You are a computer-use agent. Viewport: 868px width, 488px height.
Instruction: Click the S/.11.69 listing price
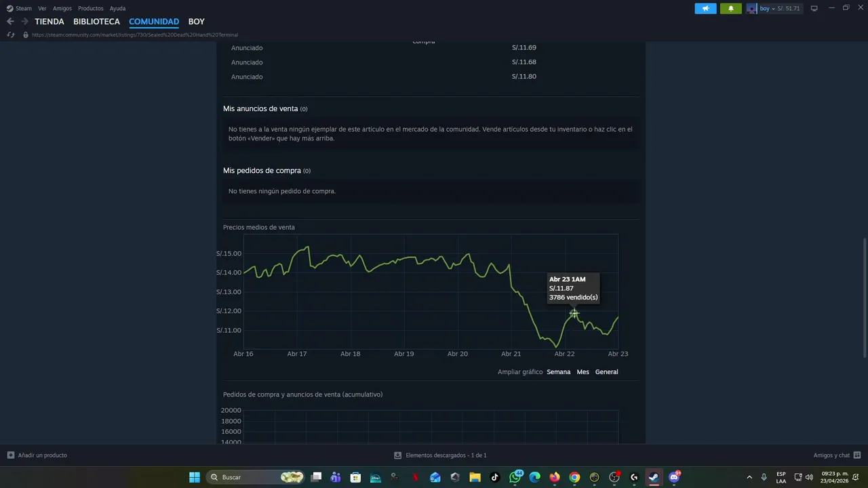point(524,47)
